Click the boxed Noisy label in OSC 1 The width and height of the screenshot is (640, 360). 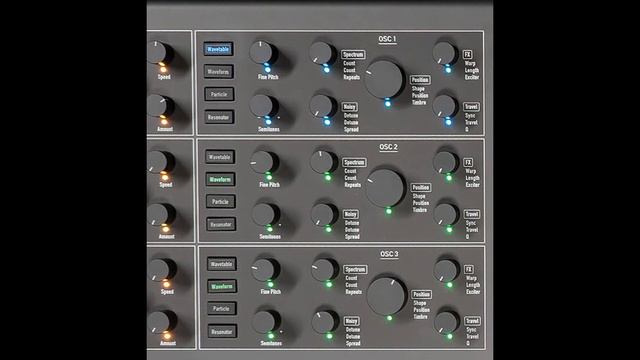[x=349, y=107]
